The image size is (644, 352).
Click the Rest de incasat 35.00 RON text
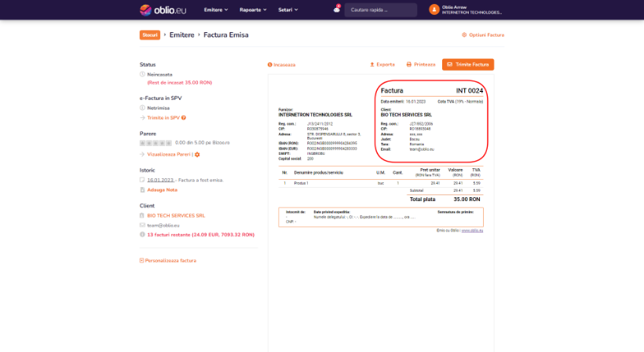[x=180, y=82]
